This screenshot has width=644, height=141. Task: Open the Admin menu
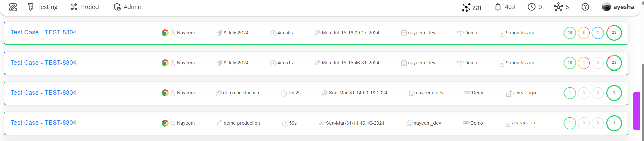(x=128, y=7)
